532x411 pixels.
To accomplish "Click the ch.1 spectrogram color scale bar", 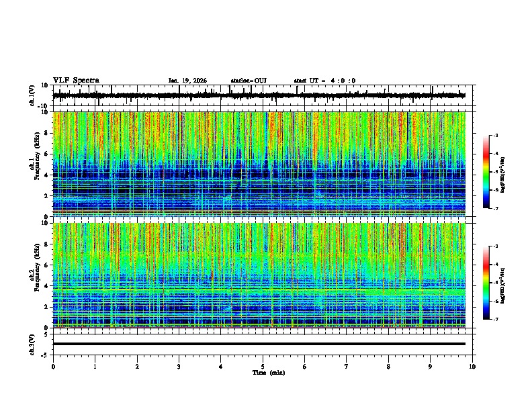I will coord(486,172).
